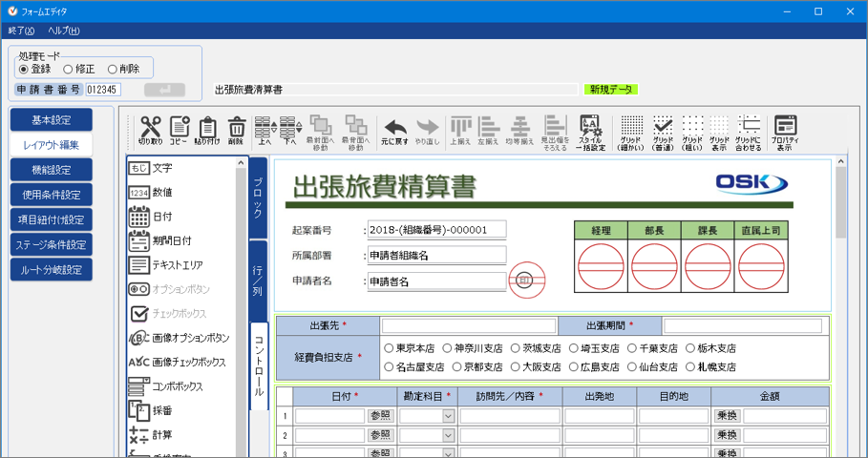Click form canvas vertical scrollbar thumb
Screen dimensions: 868x458
(x=841, y=202)
